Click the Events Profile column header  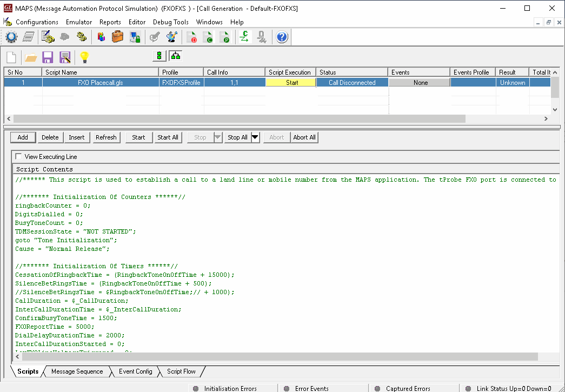click(x=473, y=72)
